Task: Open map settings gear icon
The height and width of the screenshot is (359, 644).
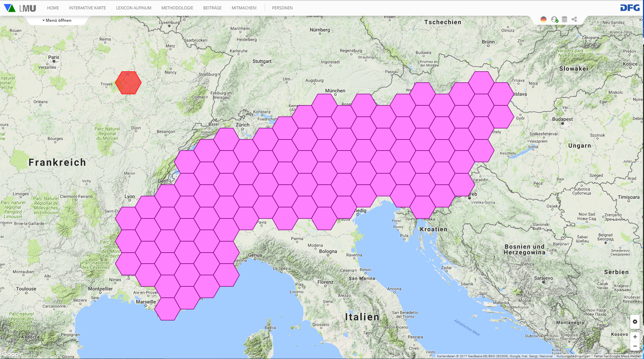Action: pyautogui.click(x=635, y=322)
